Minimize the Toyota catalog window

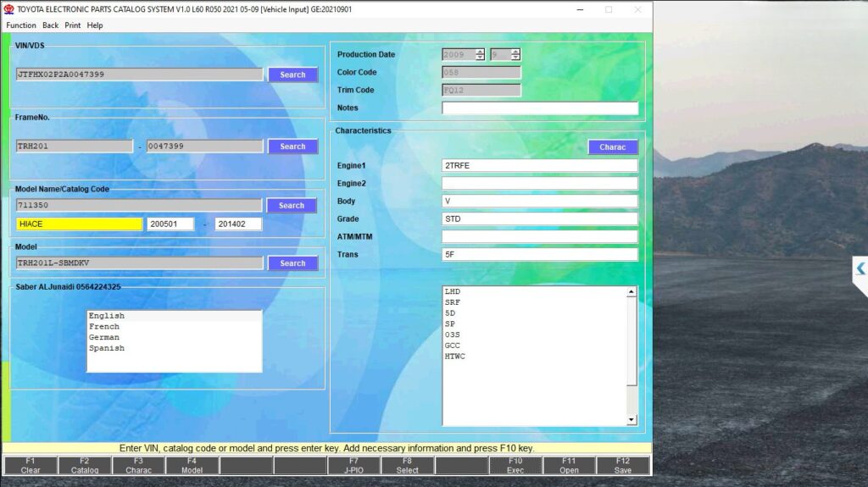click(580, 9)
